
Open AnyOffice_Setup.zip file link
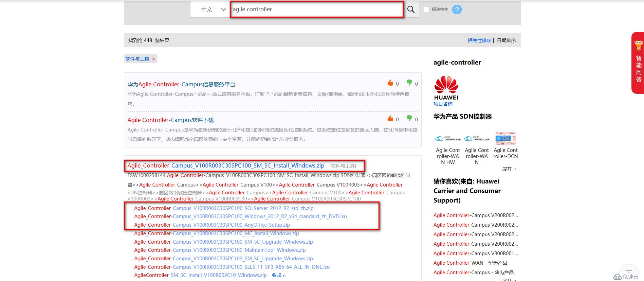click(x=212, y=225)
